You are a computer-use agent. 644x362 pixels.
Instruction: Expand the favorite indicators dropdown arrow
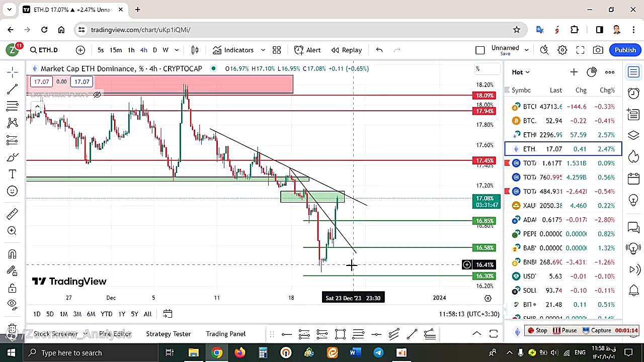pos(263,50)
